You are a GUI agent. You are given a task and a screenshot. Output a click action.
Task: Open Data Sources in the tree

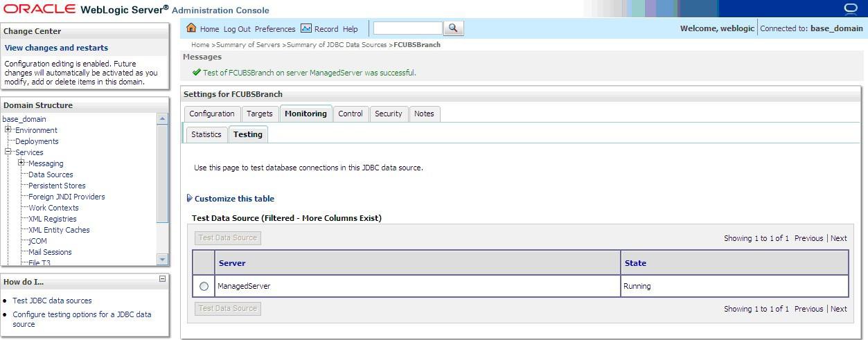pos(51,175)
